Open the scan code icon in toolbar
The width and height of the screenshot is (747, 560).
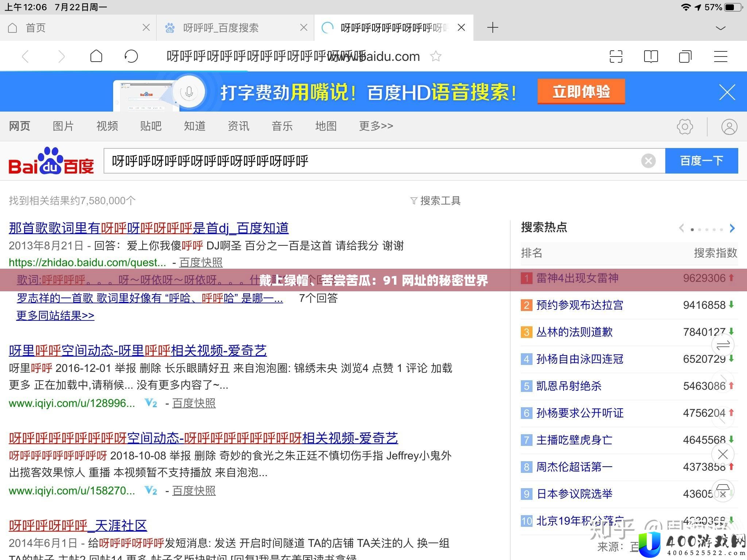pyautogui.click(x=616, y=57)
